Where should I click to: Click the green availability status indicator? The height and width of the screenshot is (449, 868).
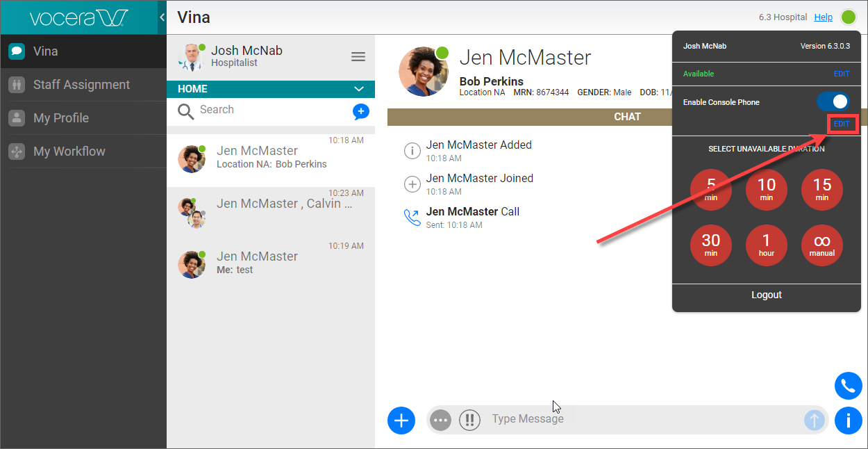848,17
